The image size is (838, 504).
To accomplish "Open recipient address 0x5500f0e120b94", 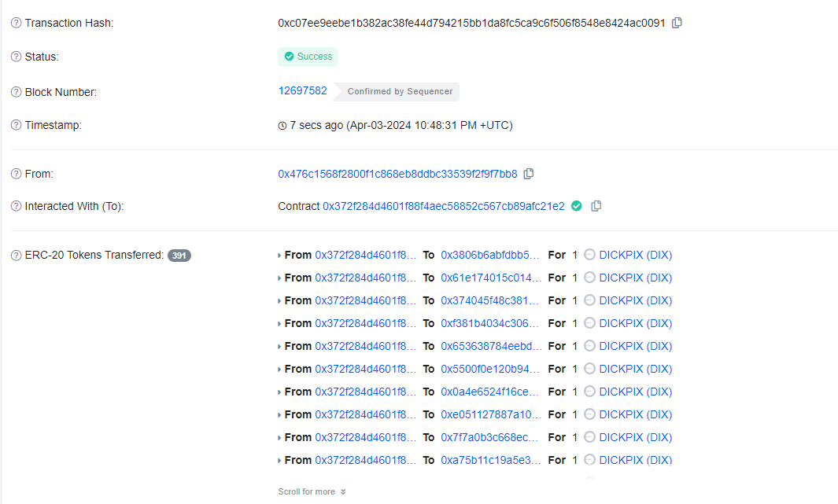I will (491, 369).
